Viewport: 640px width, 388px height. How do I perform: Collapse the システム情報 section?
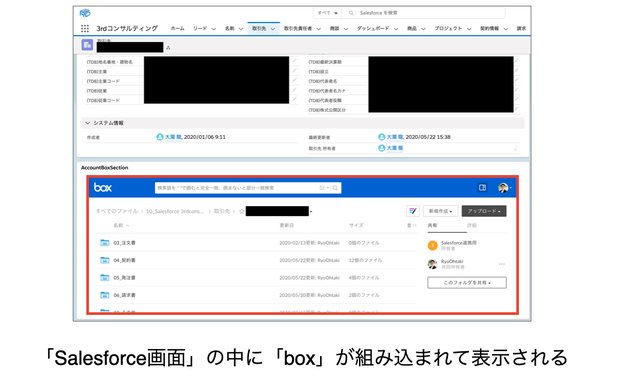pyautogui.click(x=87, y=123)
